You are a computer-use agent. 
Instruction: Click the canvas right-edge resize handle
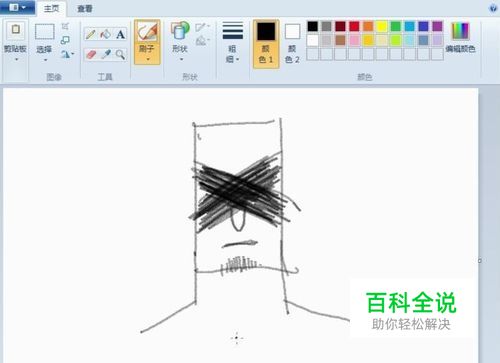[x=480, y=260]
